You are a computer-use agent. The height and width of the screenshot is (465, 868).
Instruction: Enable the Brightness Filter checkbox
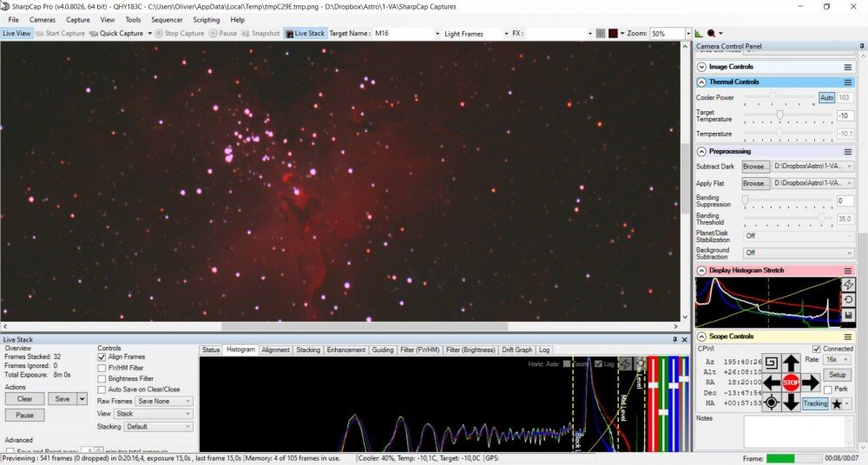[102, 379]
